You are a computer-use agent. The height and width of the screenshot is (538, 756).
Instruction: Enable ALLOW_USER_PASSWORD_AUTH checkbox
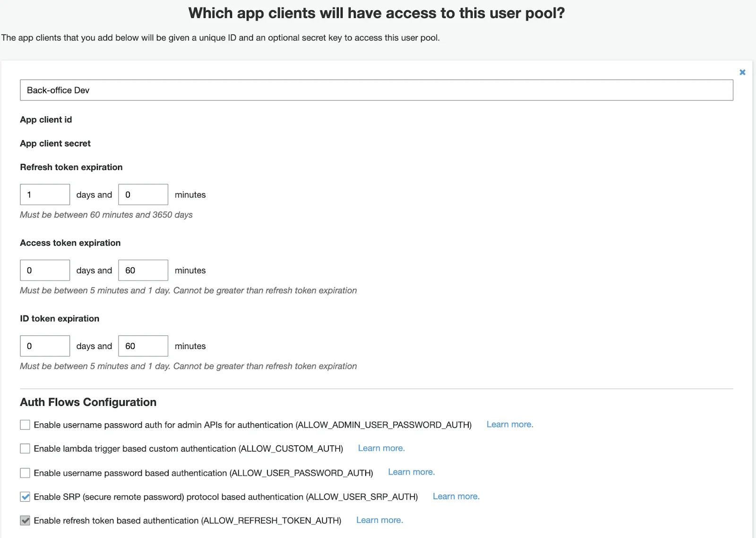point(25,473)
